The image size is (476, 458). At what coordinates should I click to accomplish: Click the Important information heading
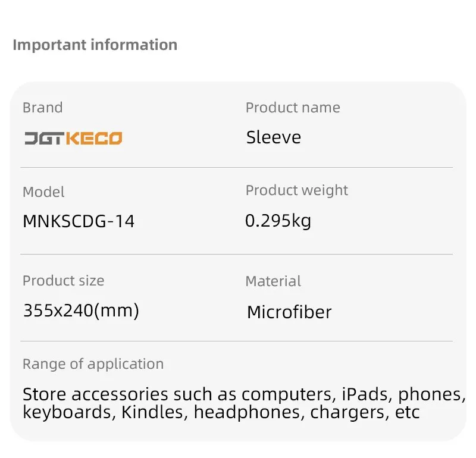(x=95, y=45)
